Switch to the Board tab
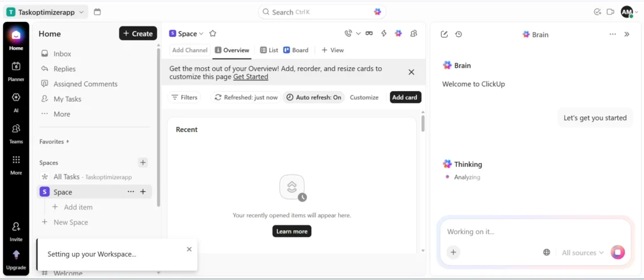The width and height of the screenshot is (644, 280). (x=296, y=50)
